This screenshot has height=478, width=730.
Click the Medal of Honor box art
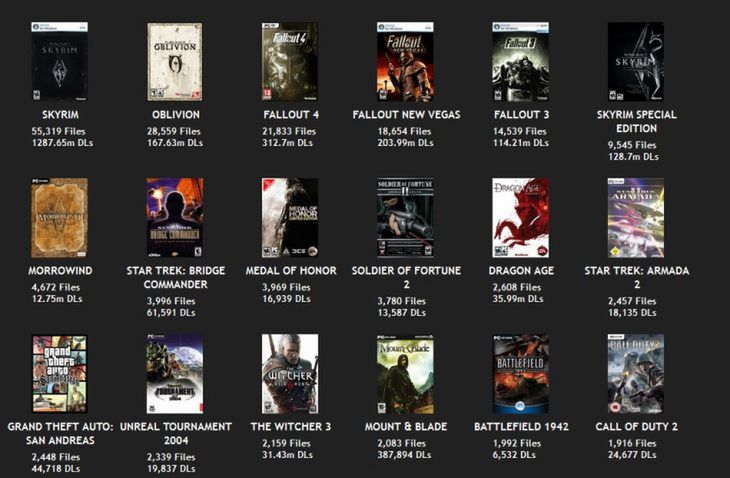290,218
